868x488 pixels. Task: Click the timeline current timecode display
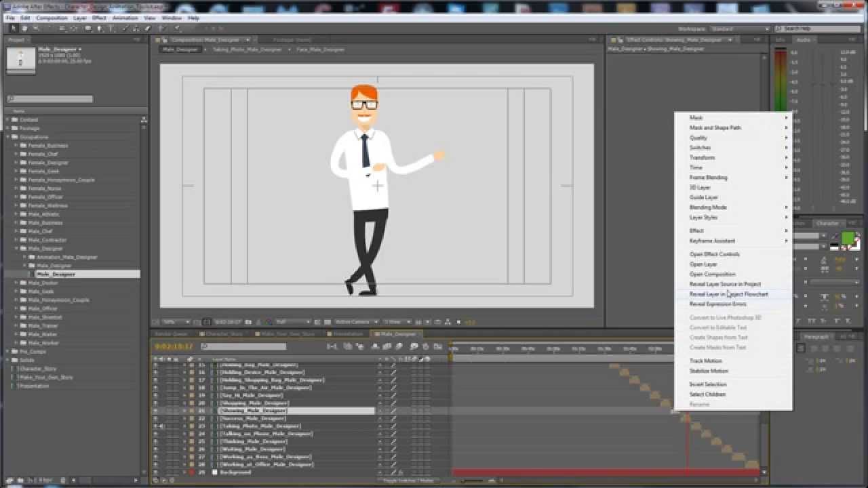click(174, 346)
